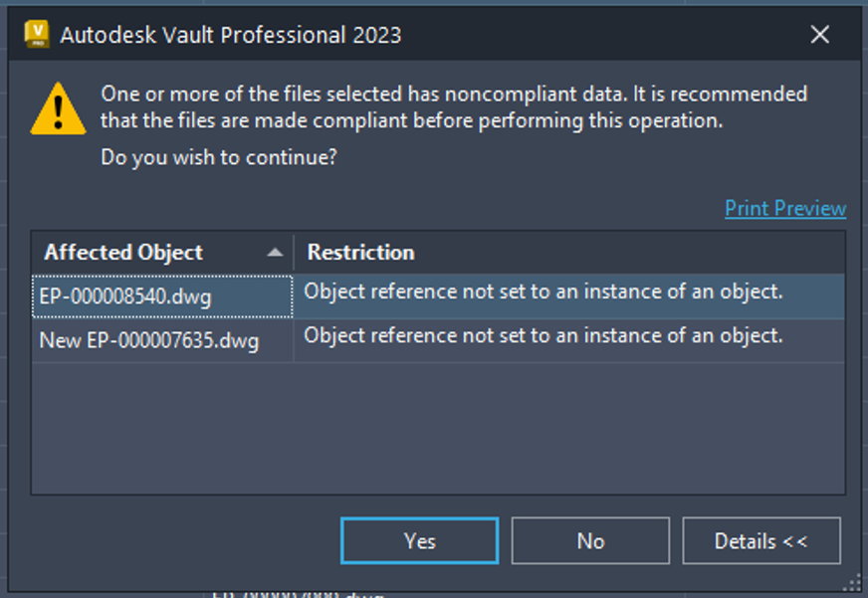
Task: Click the yellow warning triangle icon
Action: (58, 107)
